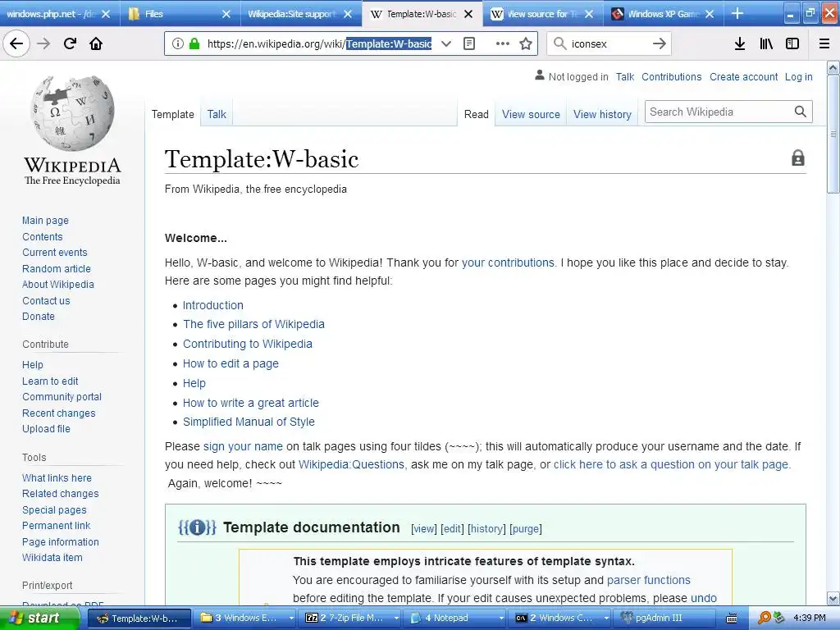
Task: Close the windows.php.net tab
Action: tap(106, 14)
